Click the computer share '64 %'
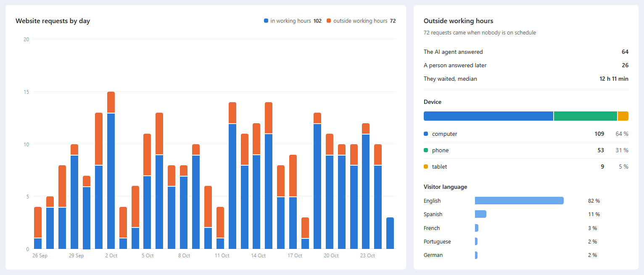Viewport: 644px width, 275px height. (x=622, y=134)
